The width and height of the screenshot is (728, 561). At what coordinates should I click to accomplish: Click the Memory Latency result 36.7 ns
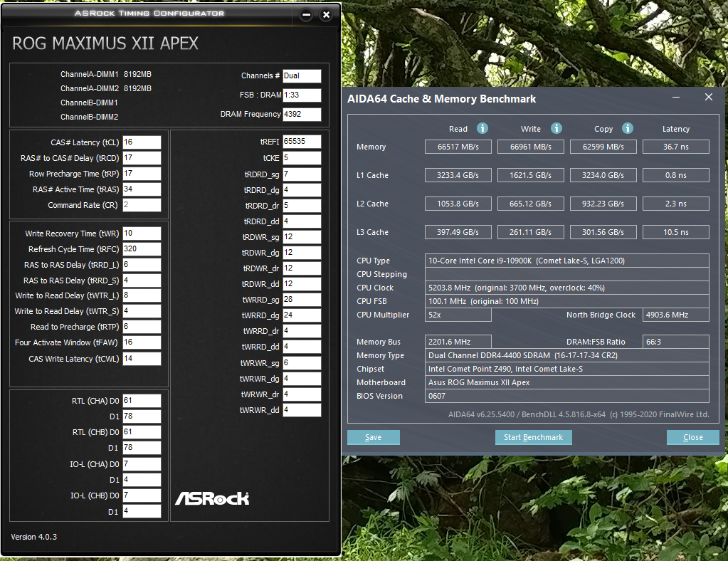click(x=676, y=147)
